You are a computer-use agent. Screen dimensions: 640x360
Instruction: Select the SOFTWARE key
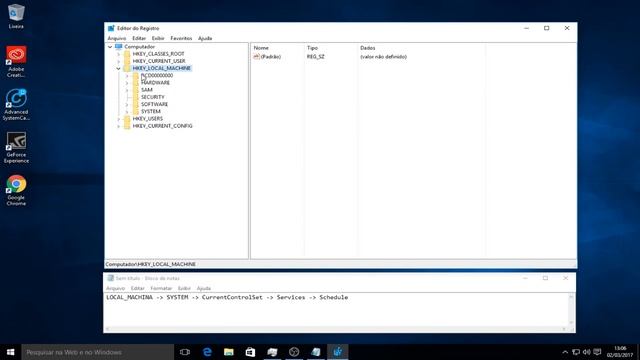[154, 104]
